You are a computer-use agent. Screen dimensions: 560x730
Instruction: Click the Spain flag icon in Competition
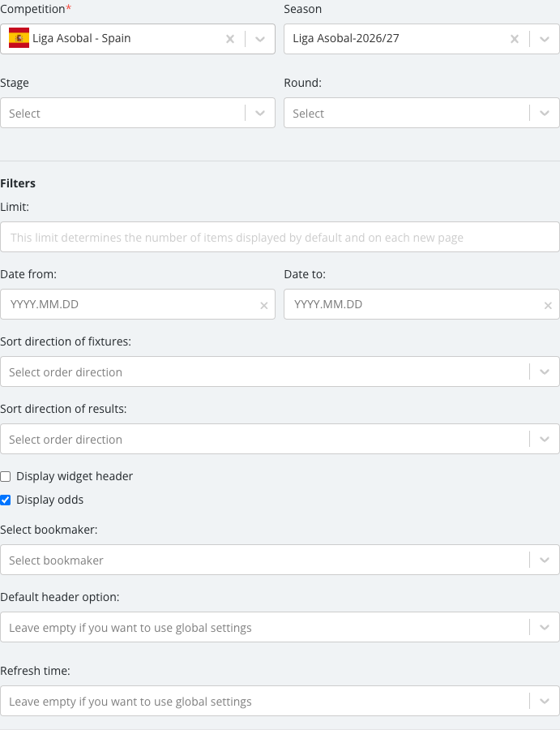(x=19, y=38)
